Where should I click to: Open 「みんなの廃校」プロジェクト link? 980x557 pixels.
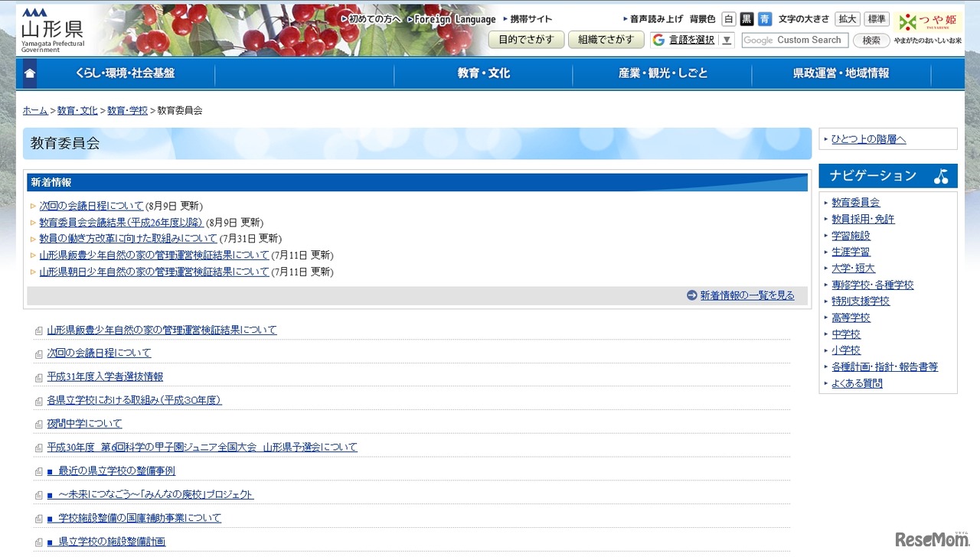coord(150,495)
